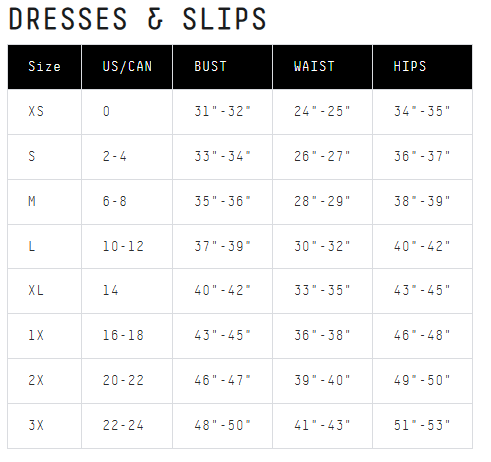This screenshot has width=491, height=462.
Task: Click waist measurement 41"-43"
Action: pyautogui.click(x=322, y=425)
